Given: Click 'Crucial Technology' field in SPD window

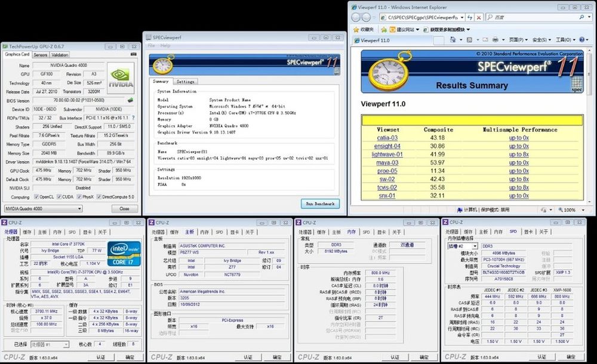Looking at the screenshot, I should tap(503, 266).
